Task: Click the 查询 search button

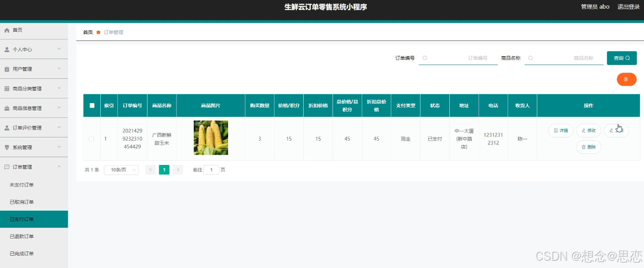Action: (x=622, y=58)
